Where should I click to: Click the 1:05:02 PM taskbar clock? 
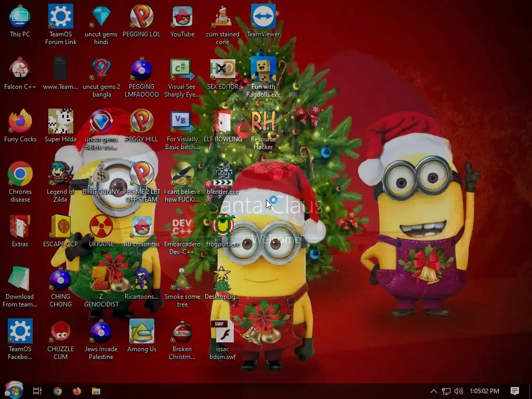[x=484, y=391]
